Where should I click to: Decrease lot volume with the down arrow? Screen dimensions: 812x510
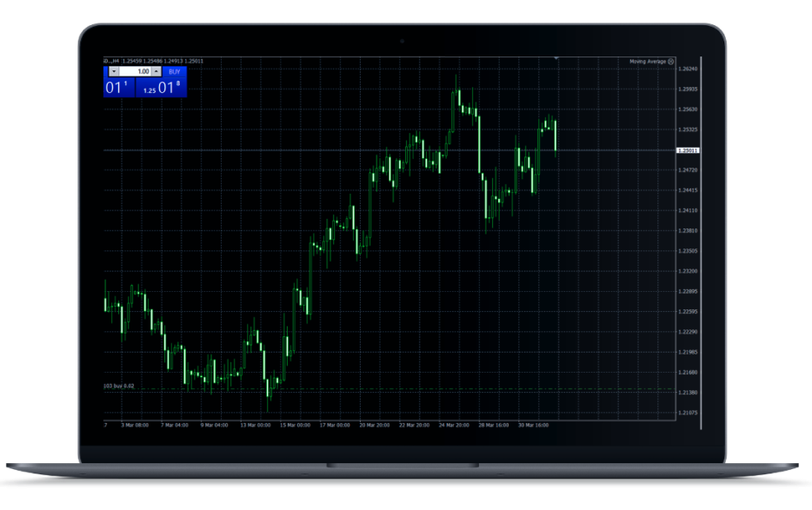pos(115,71)
